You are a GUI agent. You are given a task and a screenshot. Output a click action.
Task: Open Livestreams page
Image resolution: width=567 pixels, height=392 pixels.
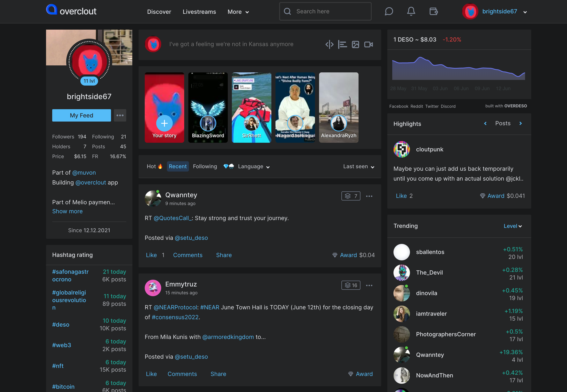(x=199, y=12)
